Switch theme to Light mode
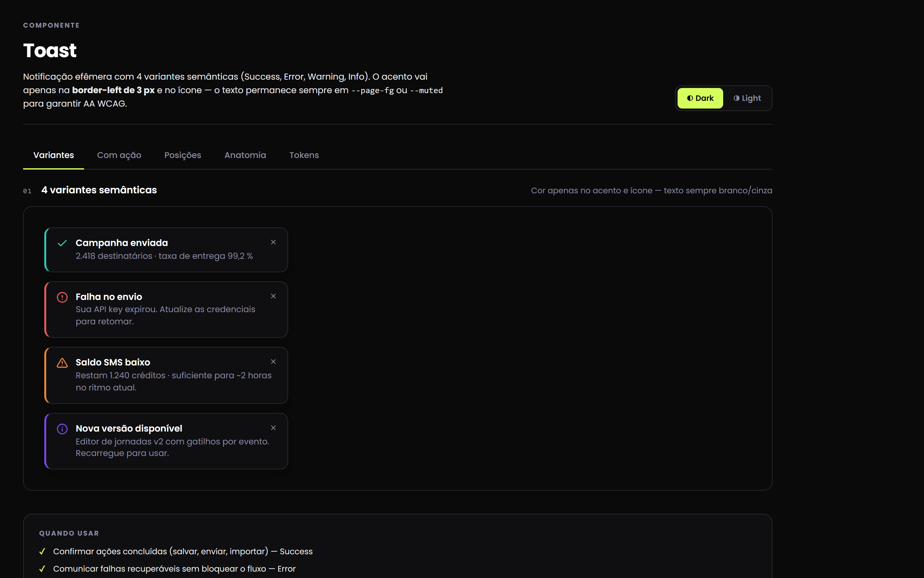Image resolution: width=924 pixels, height=578 pixels. point(747,98)
